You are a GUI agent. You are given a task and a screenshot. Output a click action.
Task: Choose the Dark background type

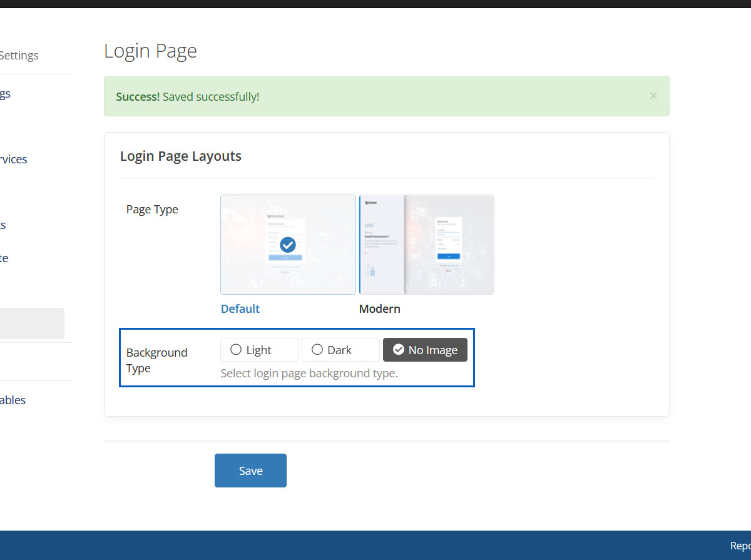[340, 350]
